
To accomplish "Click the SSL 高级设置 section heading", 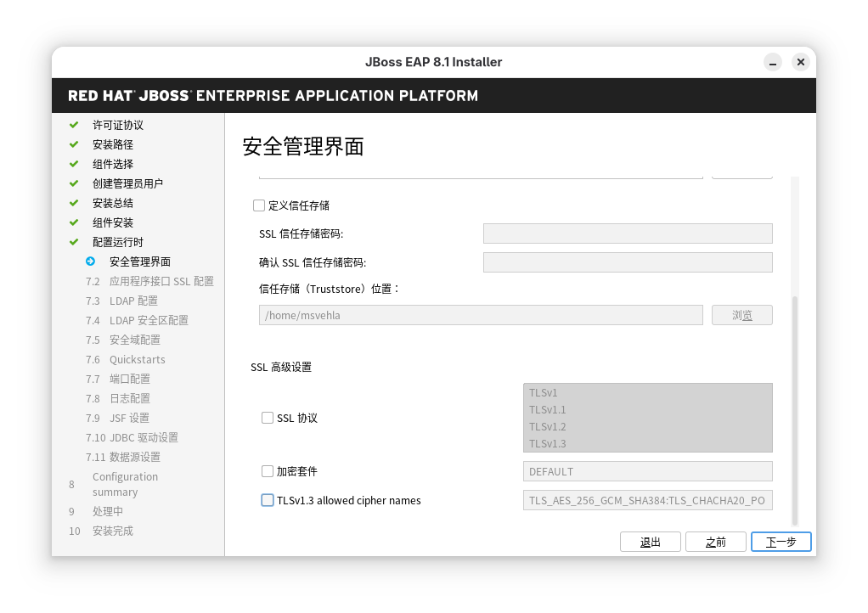I will (281, 368).
